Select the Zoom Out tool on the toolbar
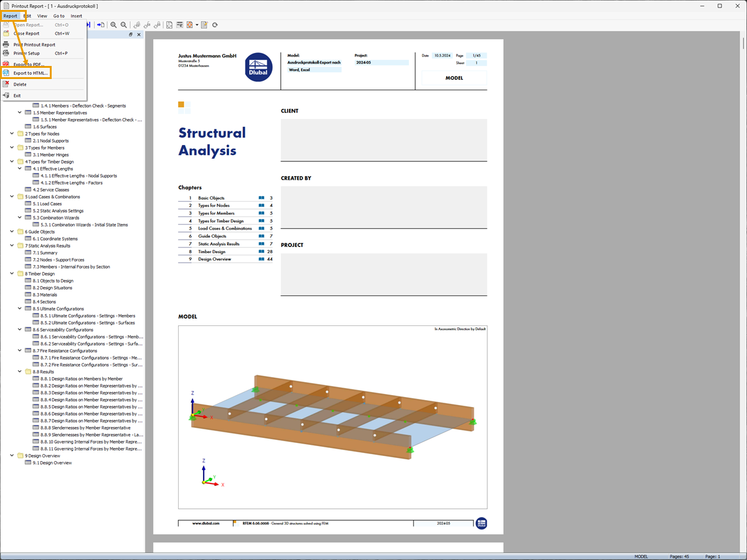The image size is (747, 560). coord(124,25)
